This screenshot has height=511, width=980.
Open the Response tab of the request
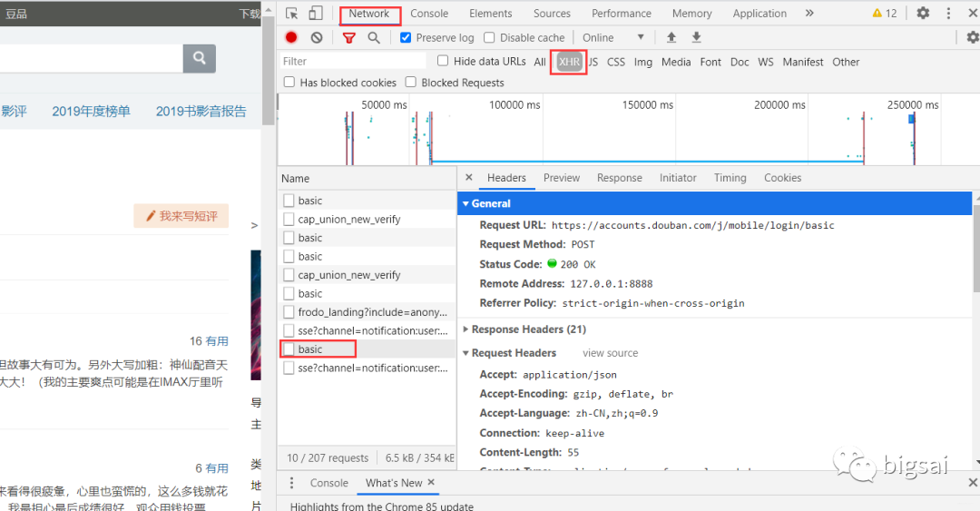click(620, 178)
